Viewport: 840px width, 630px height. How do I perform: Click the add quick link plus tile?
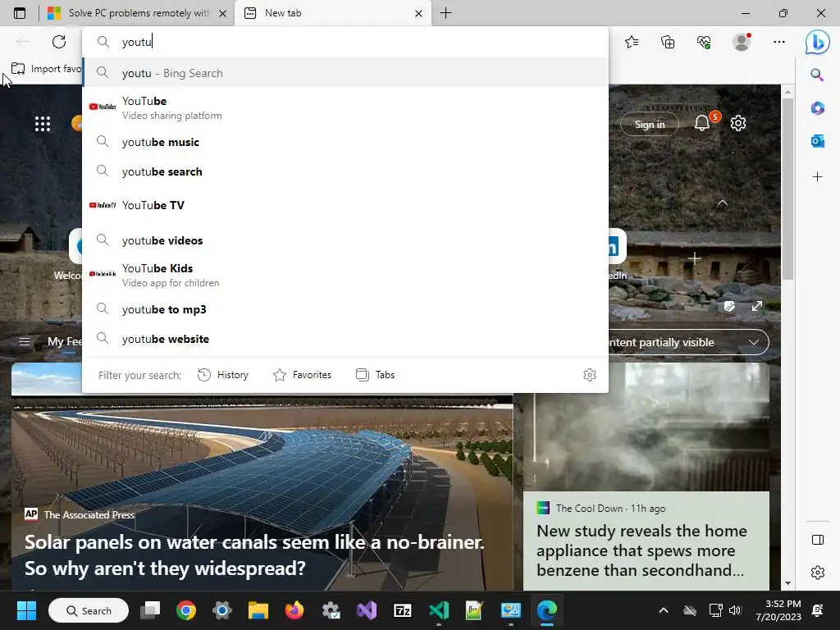coord(694,259)
